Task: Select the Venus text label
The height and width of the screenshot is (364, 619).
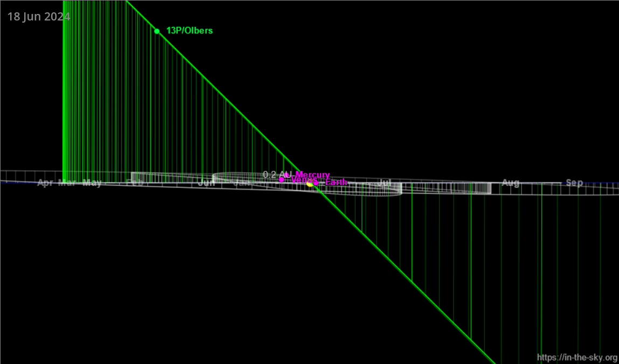Action: click(304, 180)
